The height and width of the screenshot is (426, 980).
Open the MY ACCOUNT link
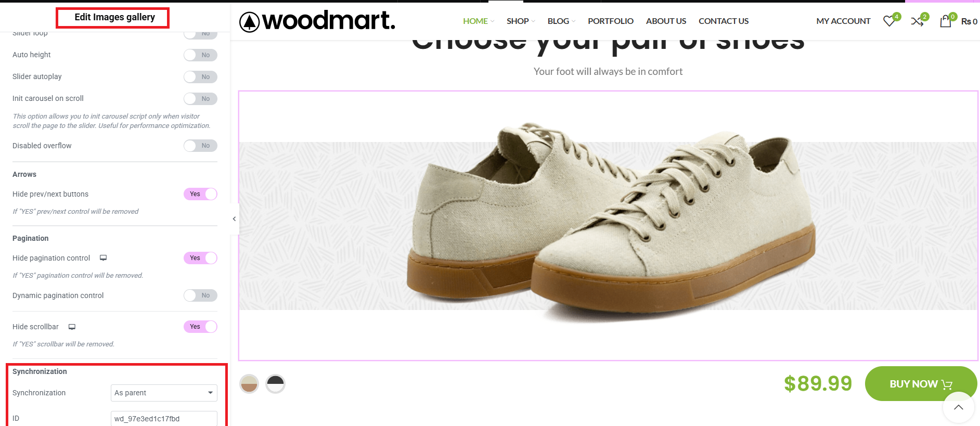click(x=843, y=21)
